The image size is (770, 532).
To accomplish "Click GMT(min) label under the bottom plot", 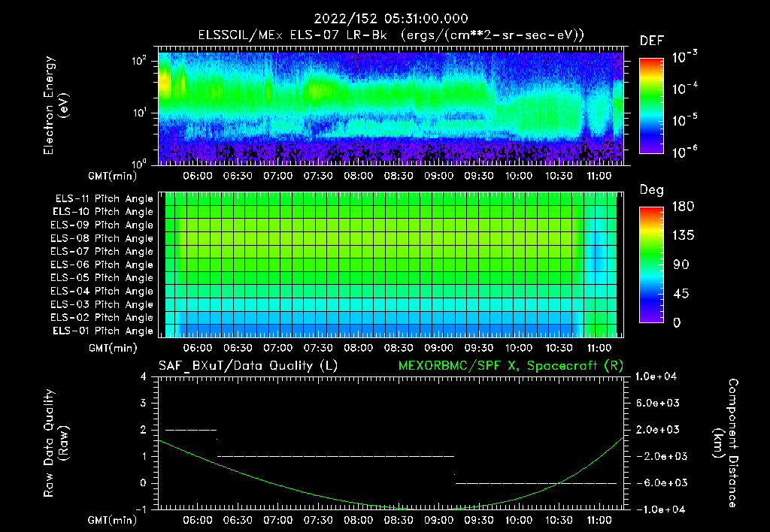I will click(113, 520).
